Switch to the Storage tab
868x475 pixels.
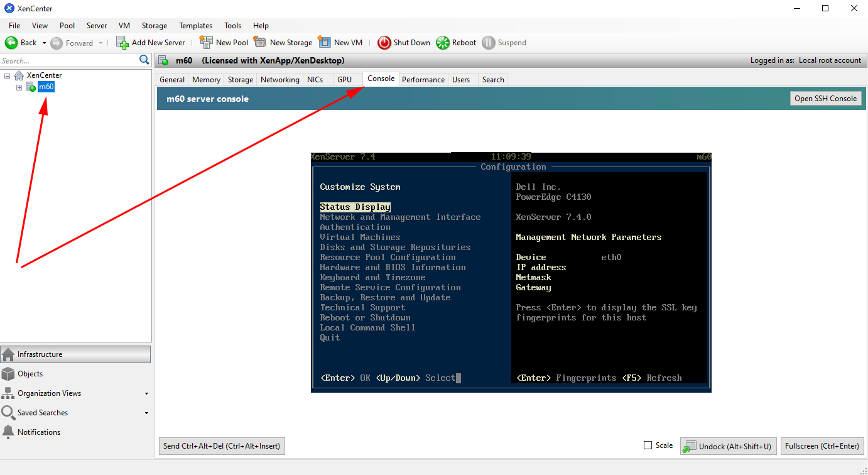coord(241,80)
